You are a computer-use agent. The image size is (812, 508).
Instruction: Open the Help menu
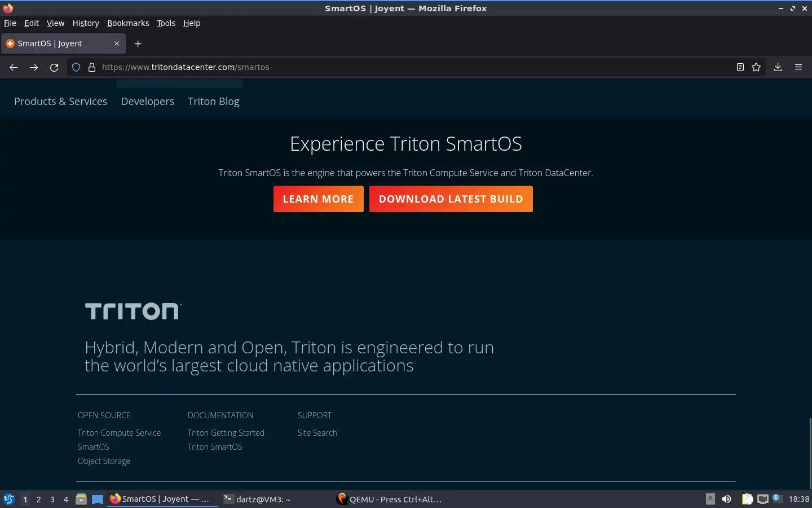pos(192,23)
